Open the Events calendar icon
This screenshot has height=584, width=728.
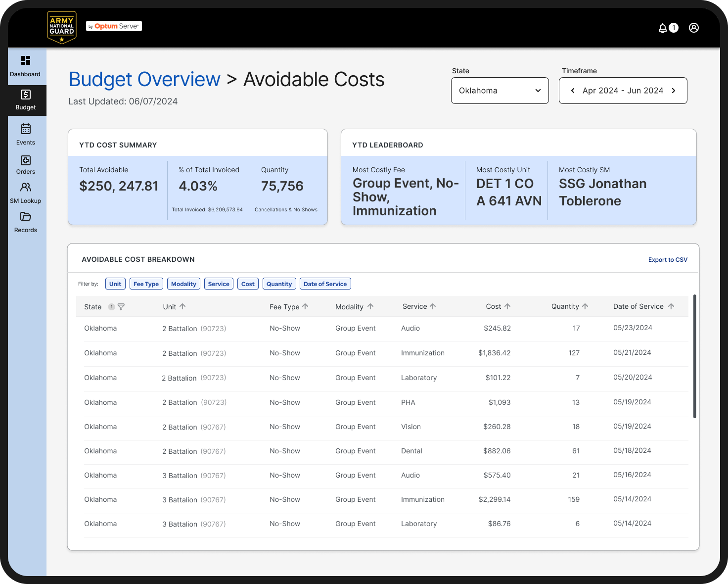point(26,129)
